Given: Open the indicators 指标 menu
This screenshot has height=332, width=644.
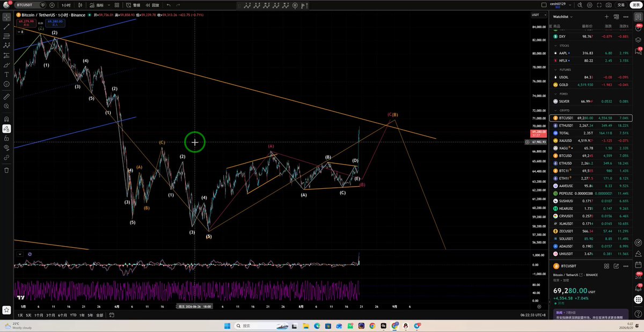Looking at the screenshot, I should (x=98, y=5).
